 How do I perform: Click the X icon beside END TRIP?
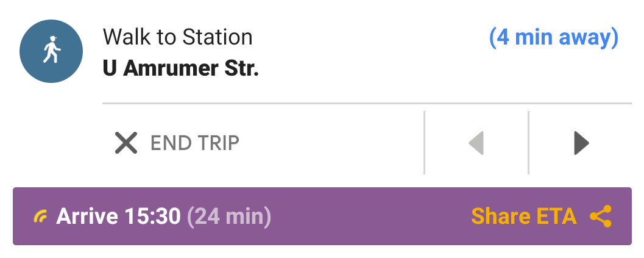tap(126, 143)
